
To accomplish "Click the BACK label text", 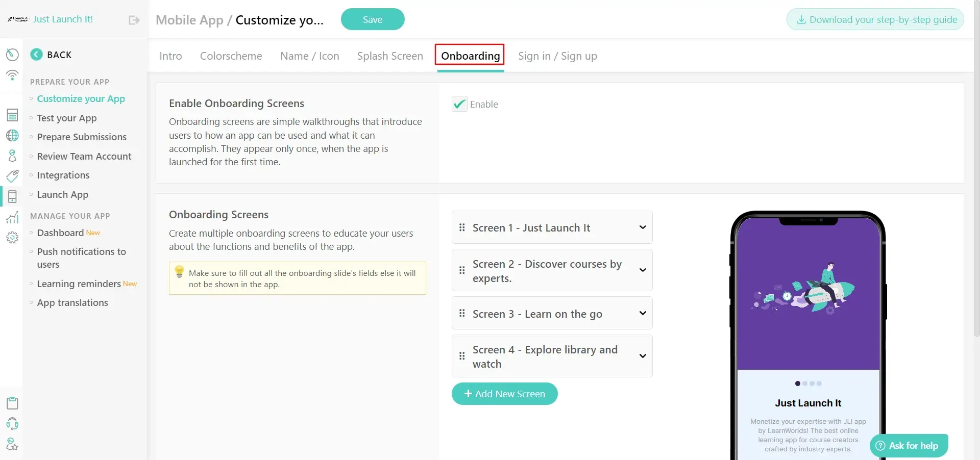I will pos(59,55).
